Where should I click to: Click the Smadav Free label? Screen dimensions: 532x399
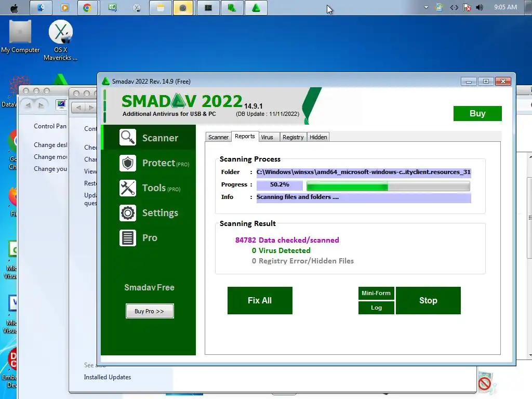pos(149,287)
